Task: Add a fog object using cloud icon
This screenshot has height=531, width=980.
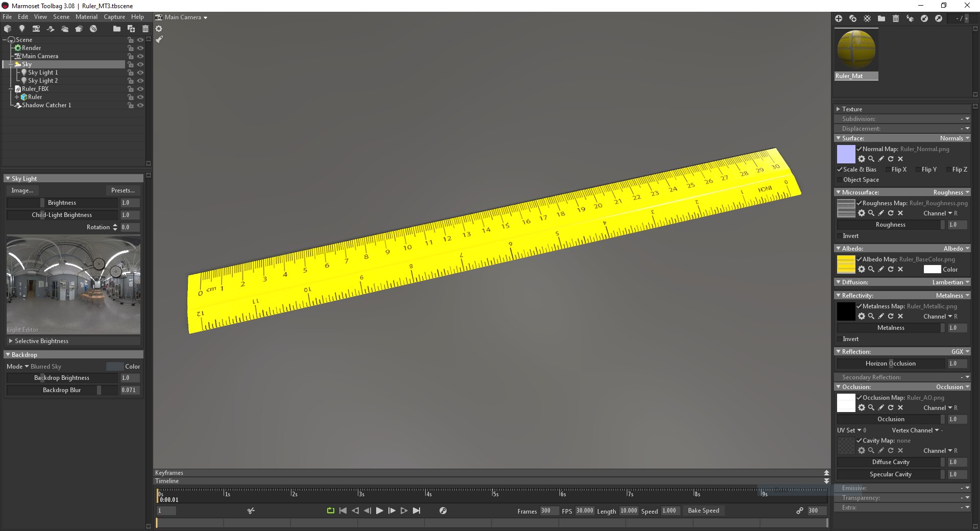Action: point(65,29)
